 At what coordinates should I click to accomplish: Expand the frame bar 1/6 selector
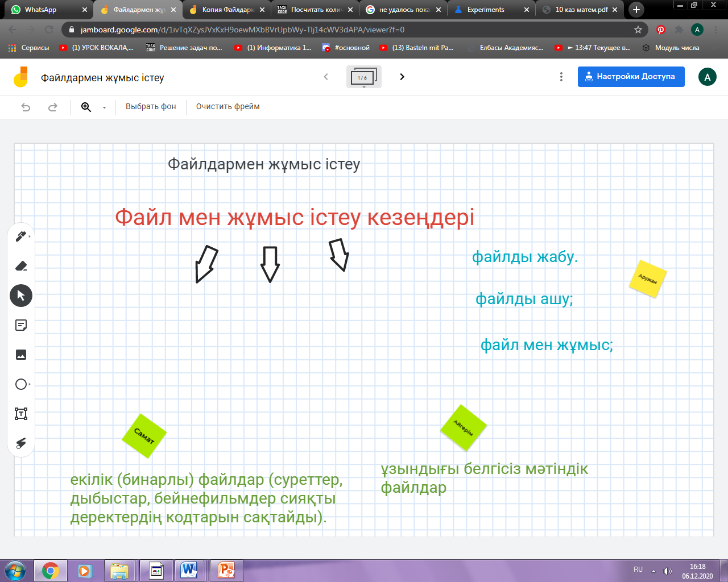(x=363, y=77)
